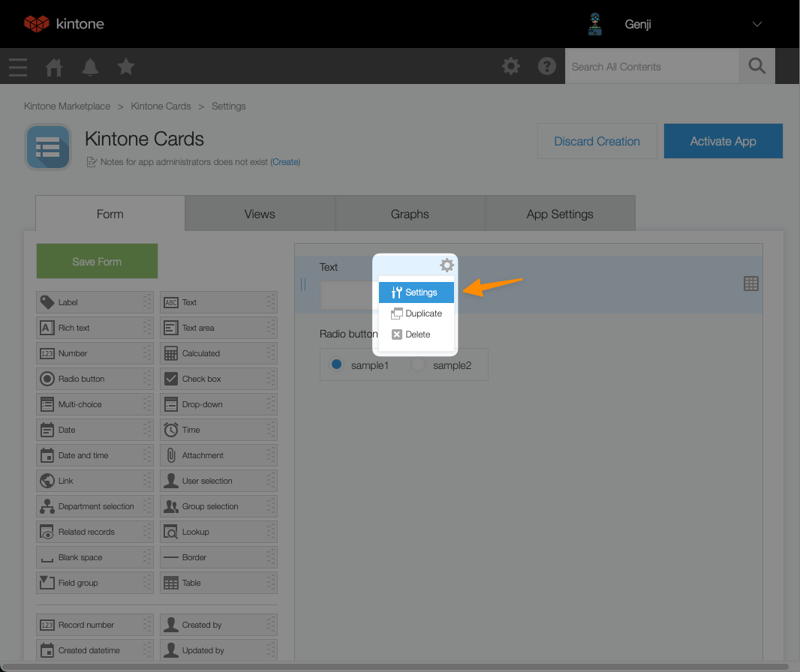This screenshot has width=800, height=672.
Task: Select the Field group field type
Action: (95, 583)
